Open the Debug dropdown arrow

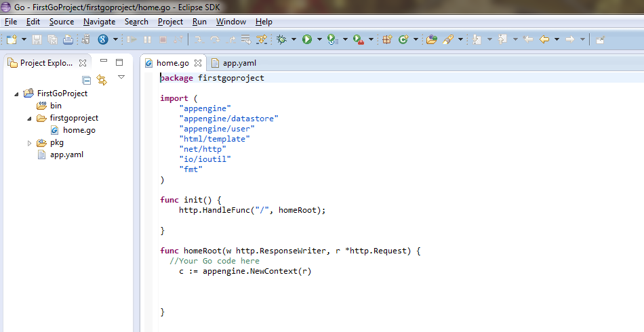click(294, 39)
